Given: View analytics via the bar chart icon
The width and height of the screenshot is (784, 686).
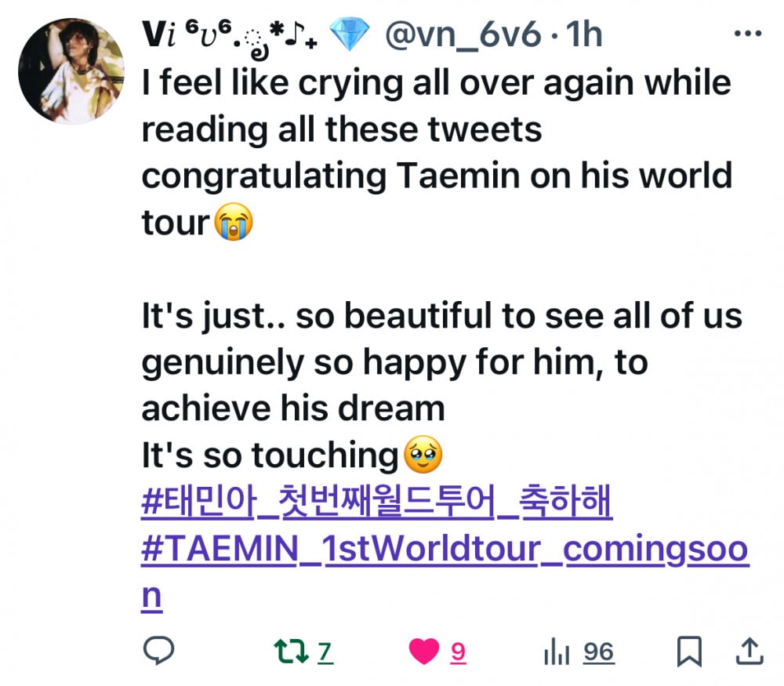Looking at the screenshot, I should pos(557,651).
